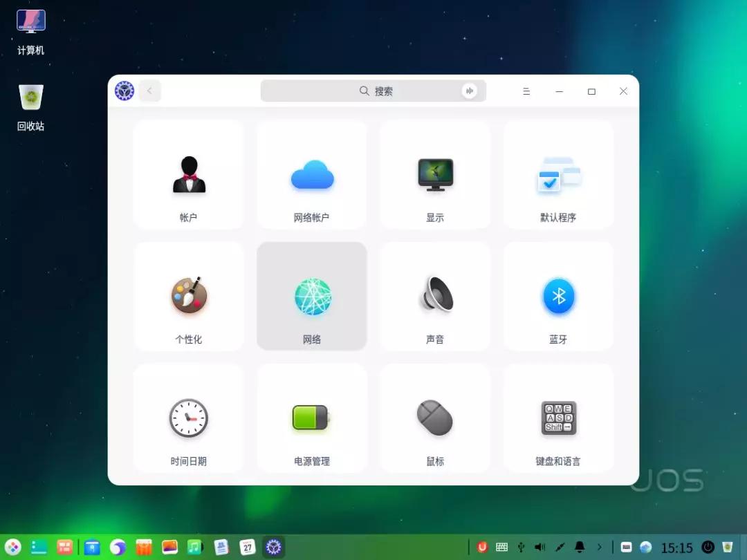
Task: Expand the tray with the arrow
Action: click(599, 547)
